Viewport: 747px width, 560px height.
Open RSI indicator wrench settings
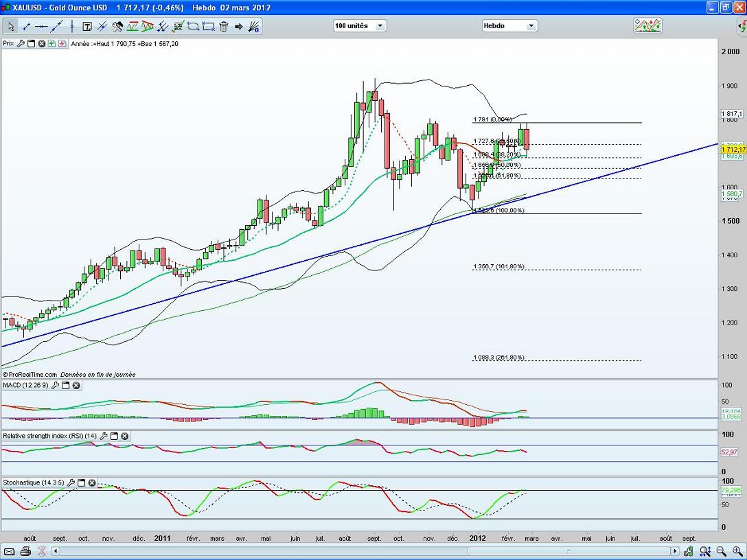[104, 436]
